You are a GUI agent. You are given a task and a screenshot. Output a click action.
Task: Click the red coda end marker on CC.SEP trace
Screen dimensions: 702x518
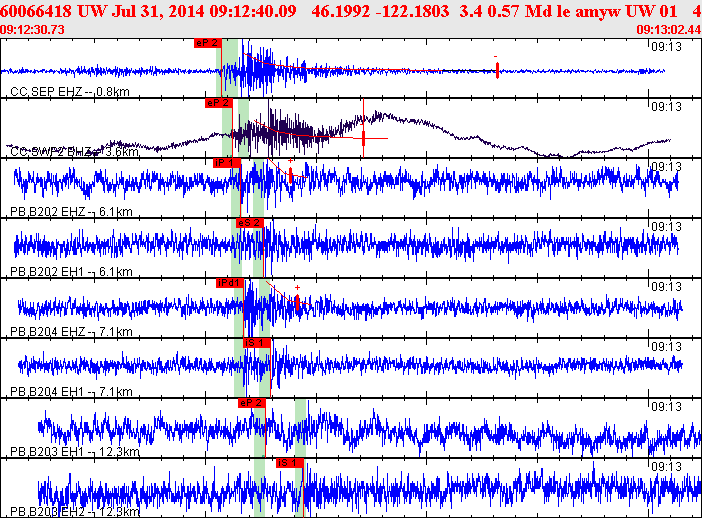[x=497, y=70]
